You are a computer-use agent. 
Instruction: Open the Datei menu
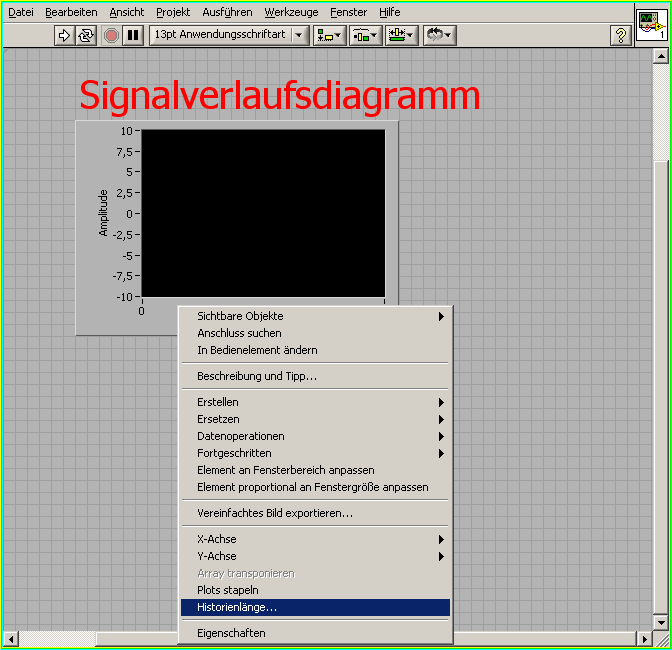pyautogui.click(x=21, y=12)
